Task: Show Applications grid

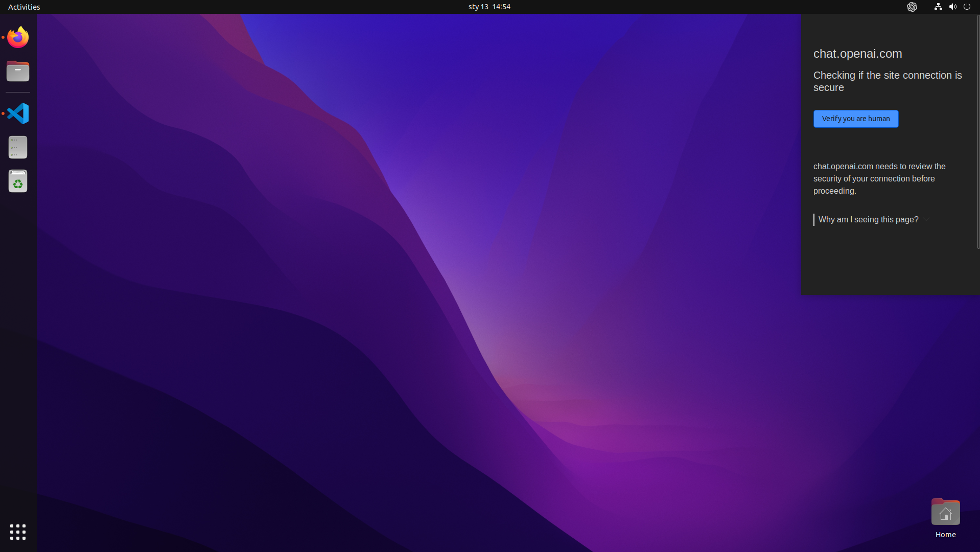Action: (18, 532)
